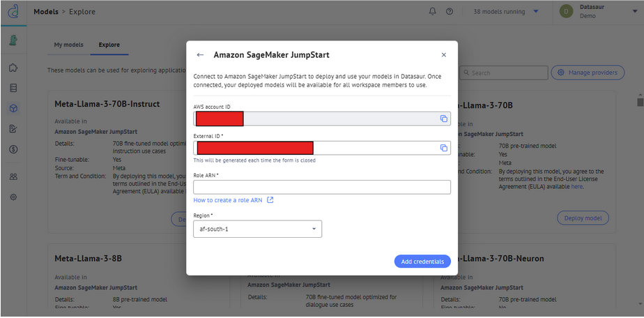Click the external link icon beside role ARN help
Image resolution: width=644 pixels, height=318 pixels.
[x=270, y=200]
